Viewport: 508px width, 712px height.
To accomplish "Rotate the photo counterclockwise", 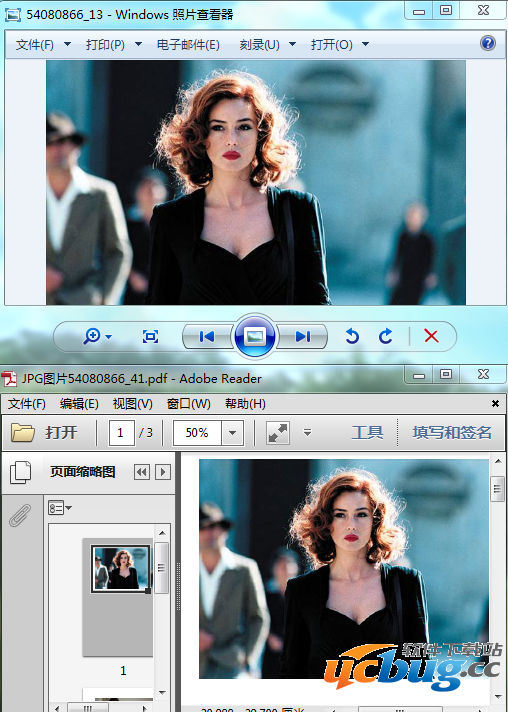I will (x=352, y=336).
